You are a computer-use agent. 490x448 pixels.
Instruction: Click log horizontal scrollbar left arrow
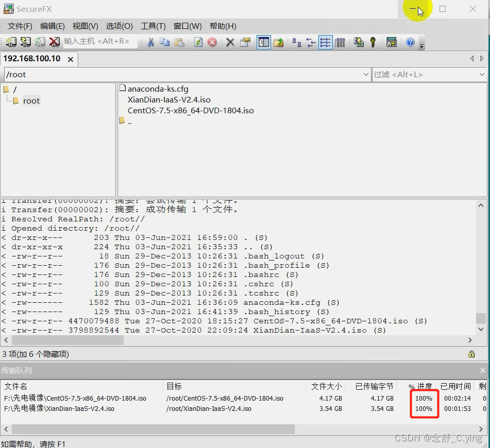point(6,340)
